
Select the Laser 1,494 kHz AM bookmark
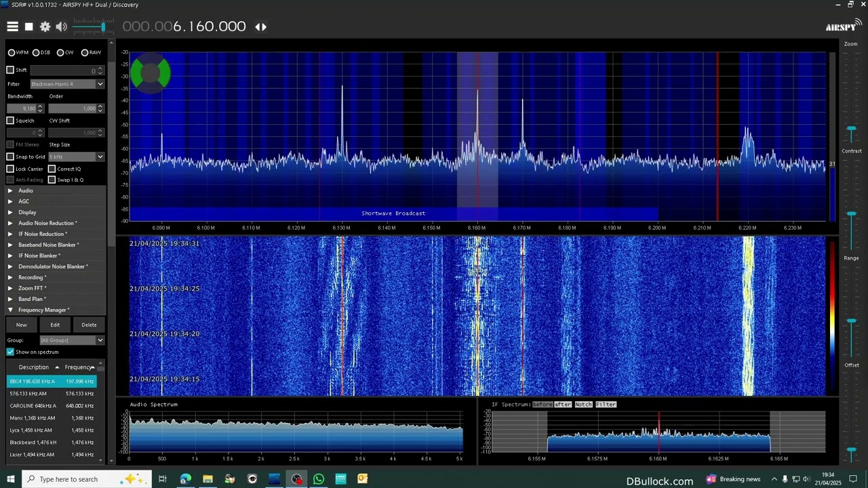pyautogui.click(x=52, y=455)
